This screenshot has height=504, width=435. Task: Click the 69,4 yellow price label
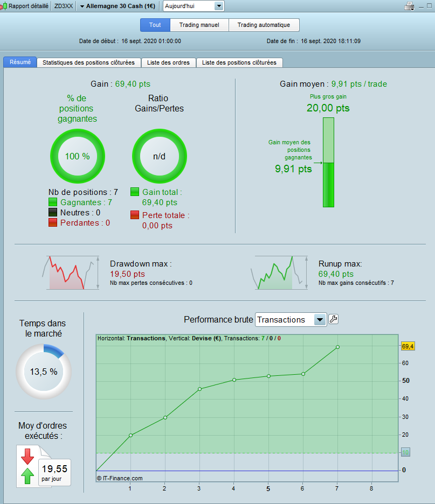[408, 347]
